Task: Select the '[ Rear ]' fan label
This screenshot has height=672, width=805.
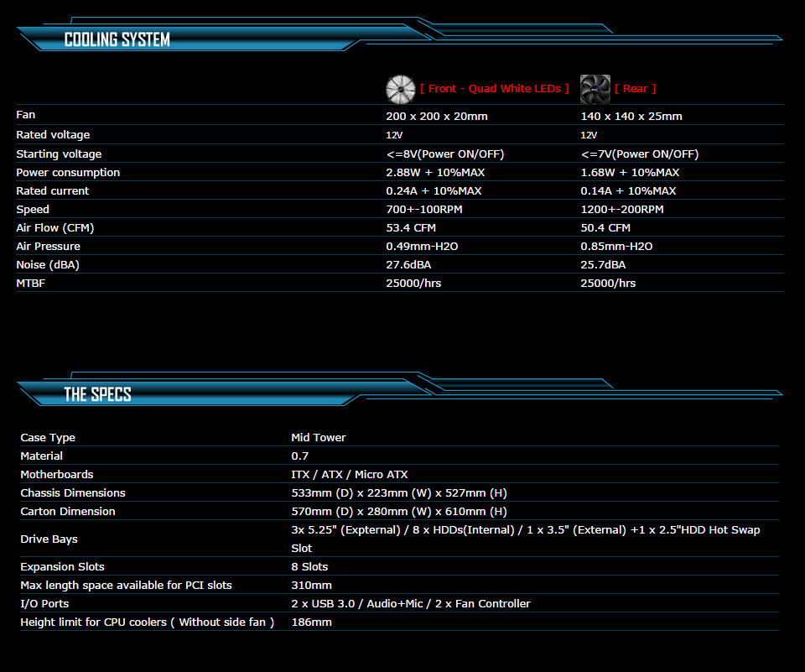Action: 635,88
